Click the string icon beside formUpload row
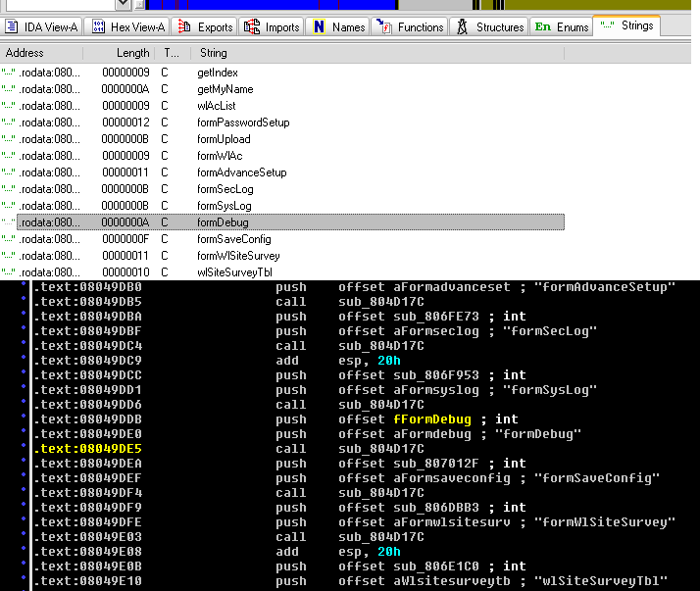 (8, 138)
